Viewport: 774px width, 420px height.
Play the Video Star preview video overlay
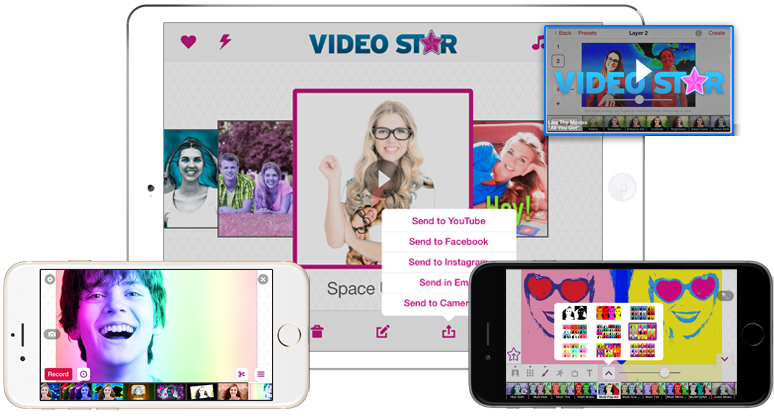tap(642, 72)
